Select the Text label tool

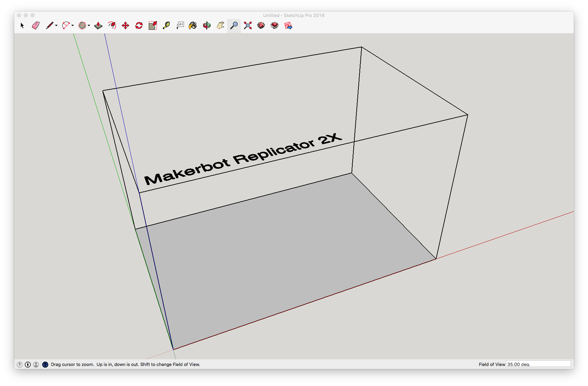(x=180, y=25)
